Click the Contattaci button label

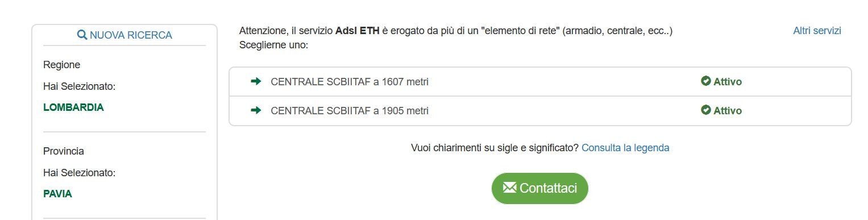pyautogui.click(x=548, y=188)
